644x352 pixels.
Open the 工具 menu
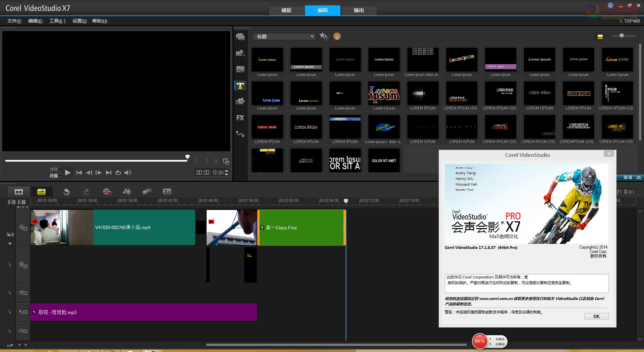pos(57,21)
